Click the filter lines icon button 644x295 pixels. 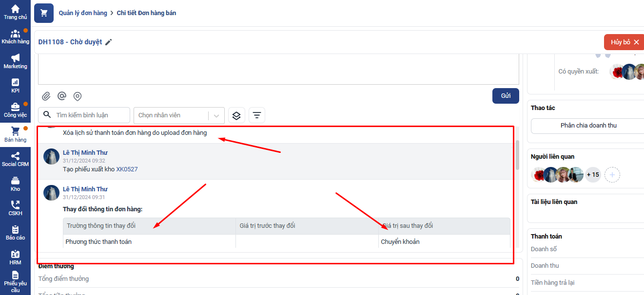point(257,115)
